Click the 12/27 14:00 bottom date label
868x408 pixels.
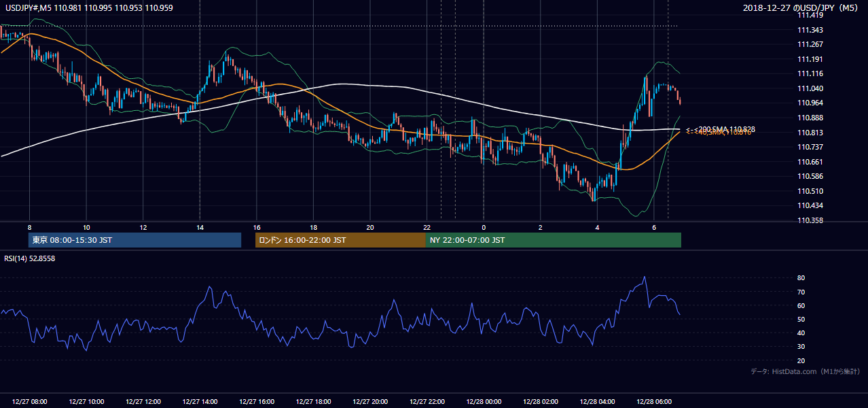coord(200,402)
